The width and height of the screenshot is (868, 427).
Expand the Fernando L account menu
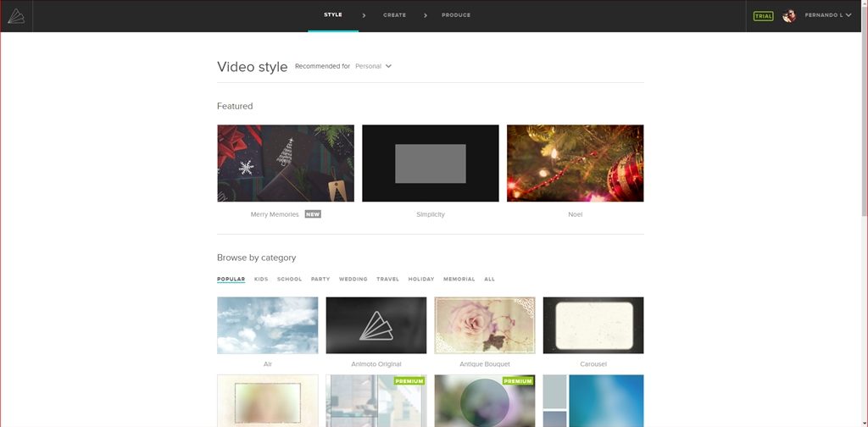point(828,15)
